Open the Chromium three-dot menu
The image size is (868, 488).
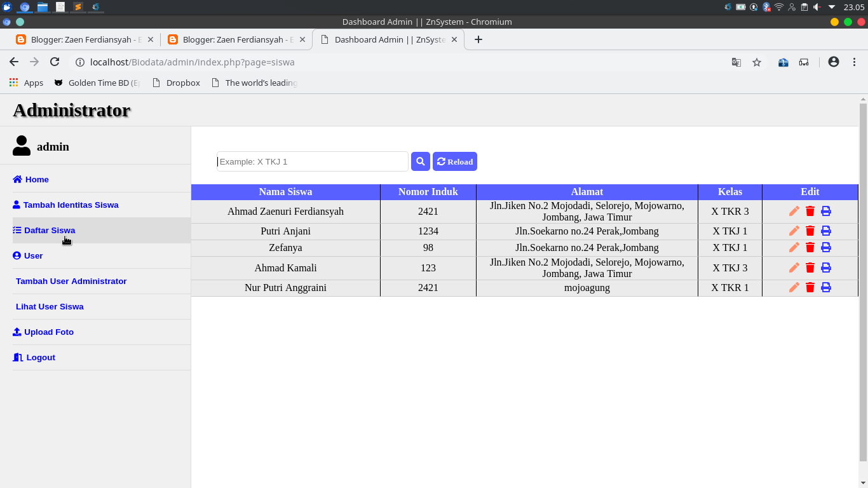pyautogui.click(x=854, y=62)
